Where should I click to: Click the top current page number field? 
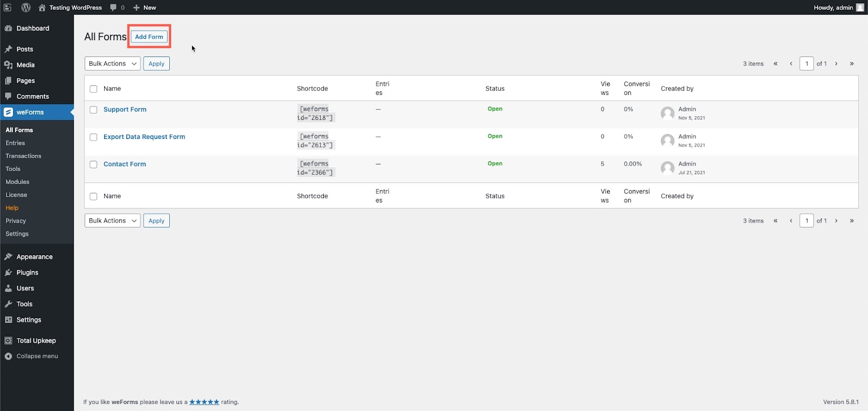click(807, 64)
